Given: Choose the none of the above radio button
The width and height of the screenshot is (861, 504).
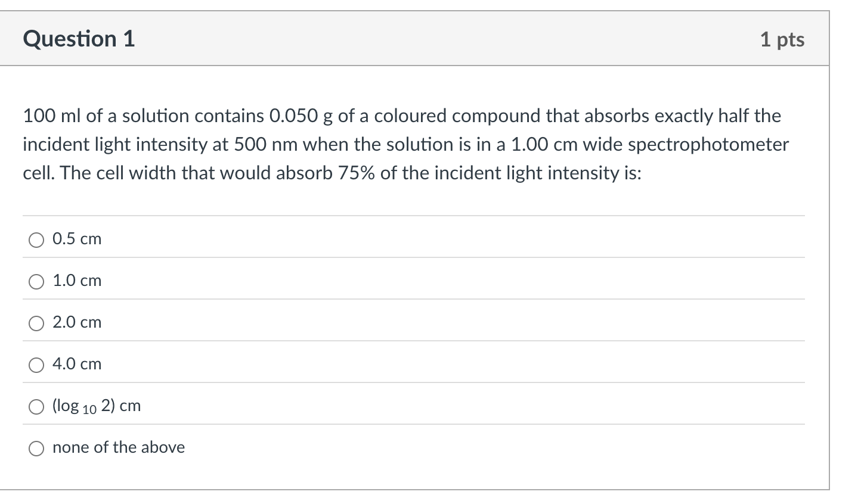Looking at the screenshot, I should coord(36,449).
